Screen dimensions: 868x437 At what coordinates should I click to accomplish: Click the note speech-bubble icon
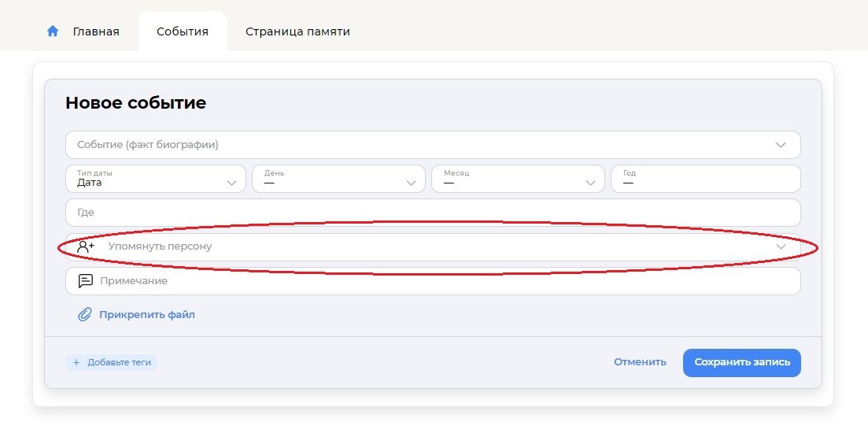point(85,281)
